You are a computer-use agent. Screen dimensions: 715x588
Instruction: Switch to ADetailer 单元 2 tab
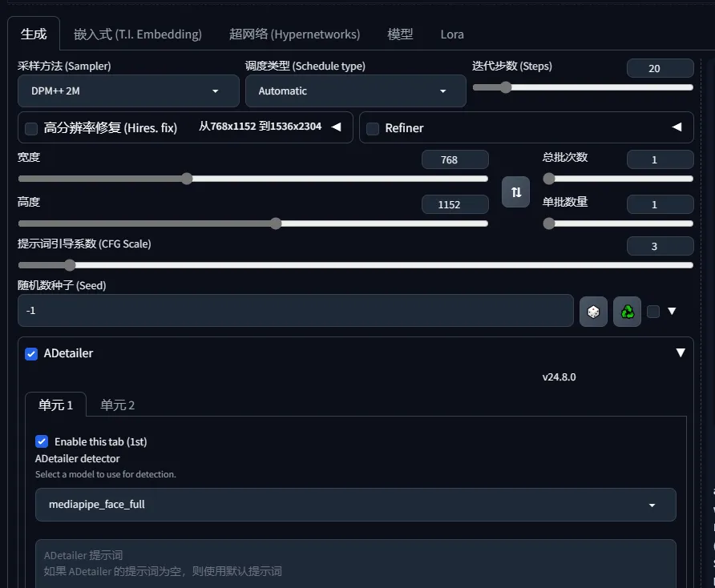click(x=117, y=405)
